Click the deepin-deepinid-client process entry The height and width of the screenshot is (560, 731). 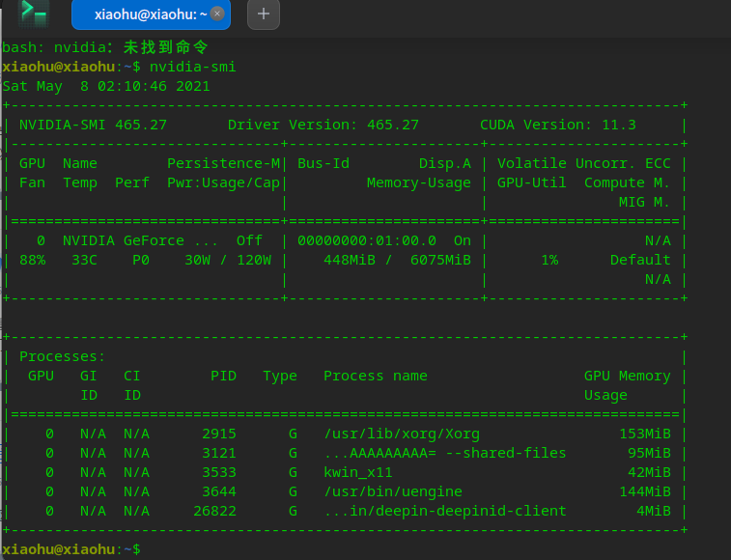click(444, 511)
